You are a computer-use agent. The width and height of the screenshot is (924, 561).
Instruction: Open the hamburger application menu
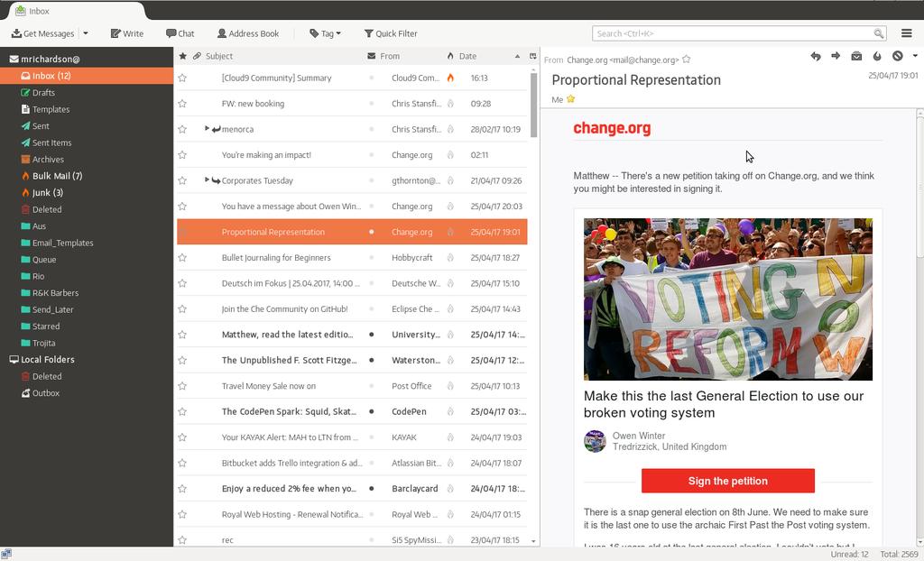[907, 33]
